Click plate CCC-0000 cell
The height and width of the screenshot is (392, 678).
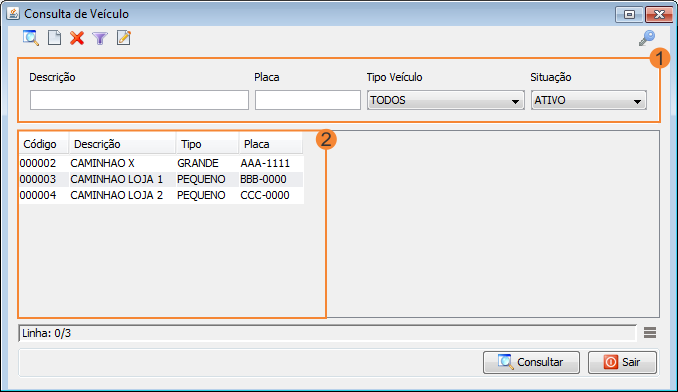[271, 195]
